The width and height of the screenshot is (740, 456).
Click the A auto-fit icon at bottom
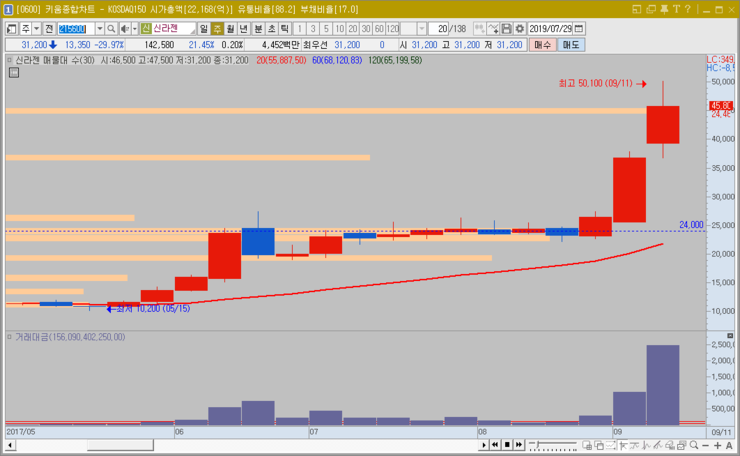tap(729, 446)
